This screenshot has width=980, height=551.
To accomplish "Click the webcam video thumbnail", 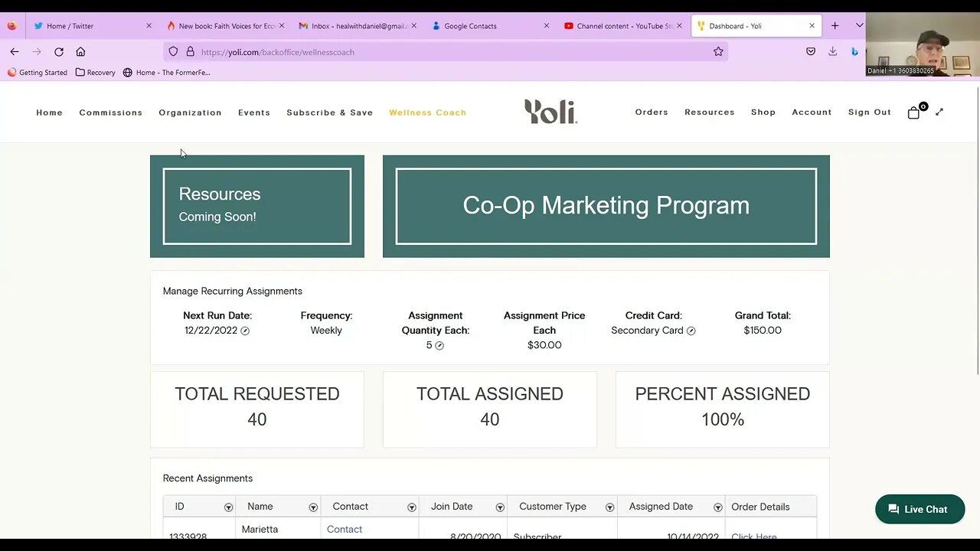I will pos(923,44).
